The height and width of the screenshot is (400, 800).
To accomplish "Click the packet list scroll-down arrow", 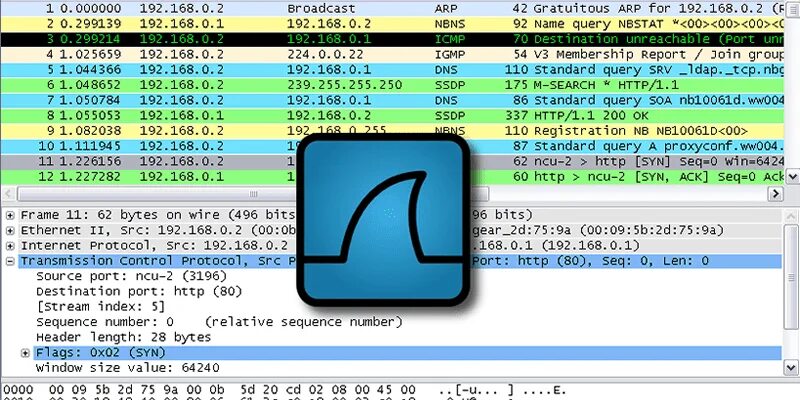I will (792, 177).
